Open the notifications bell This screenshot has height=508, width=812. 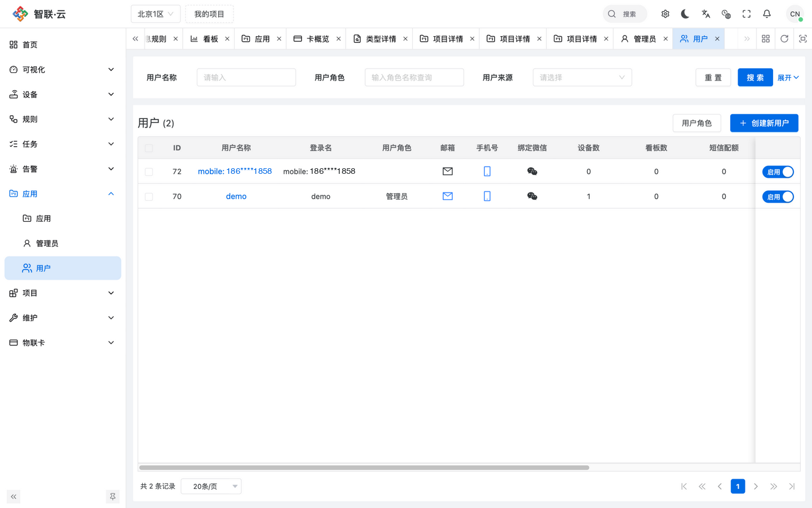[767, 14]
